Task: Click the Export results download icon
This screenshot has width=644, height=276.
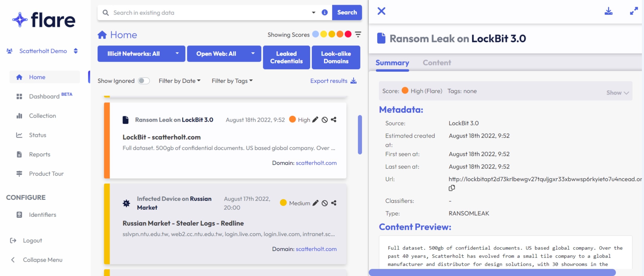Action: (353, 81)
